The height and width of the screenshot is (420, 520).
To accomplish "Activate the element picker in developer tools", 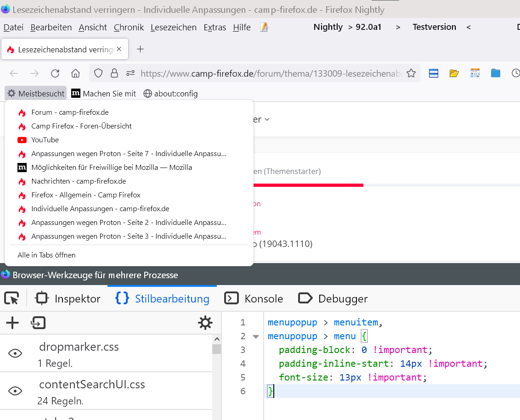I will 12,299.
